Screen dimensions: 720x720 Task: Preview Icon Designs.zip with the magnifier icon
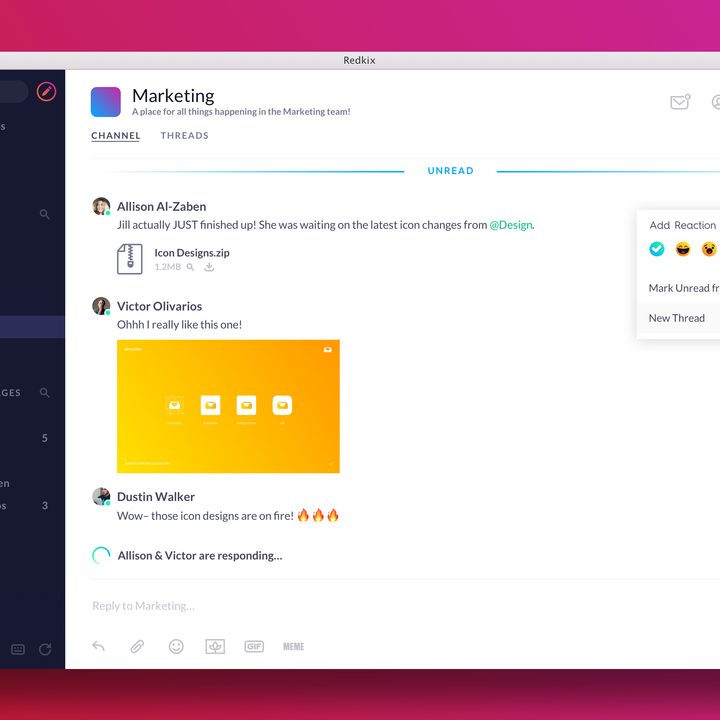[190, 267]
